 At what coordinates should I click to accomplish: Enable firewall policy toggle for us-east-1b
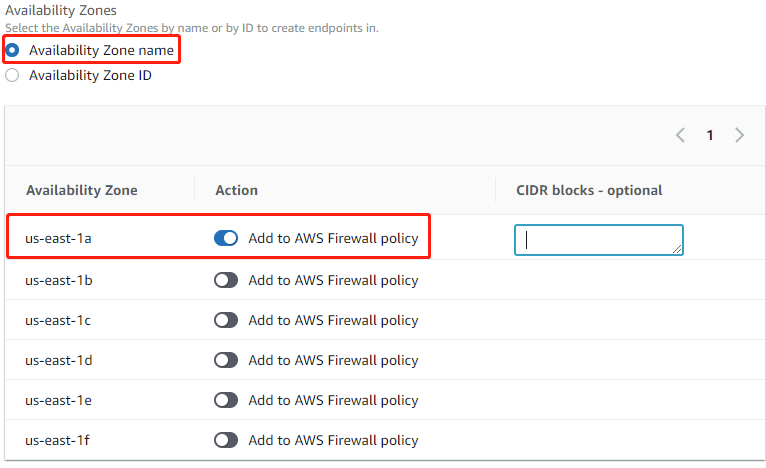[x=226, y=280]
